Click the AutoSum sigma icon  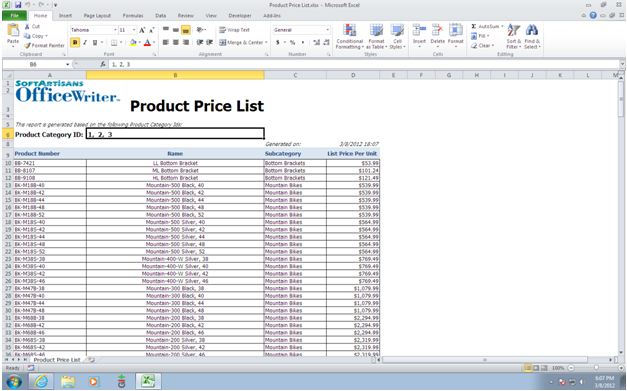474,26
